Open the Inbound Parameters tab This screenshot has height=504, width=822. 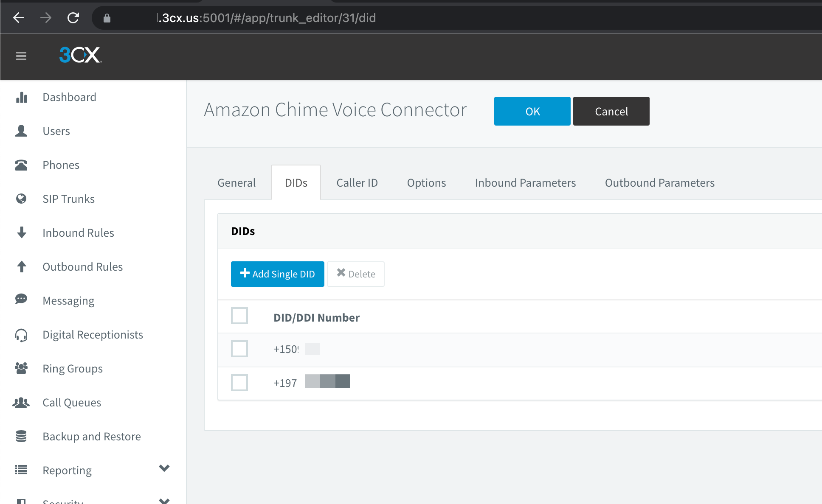pos(525,183)
